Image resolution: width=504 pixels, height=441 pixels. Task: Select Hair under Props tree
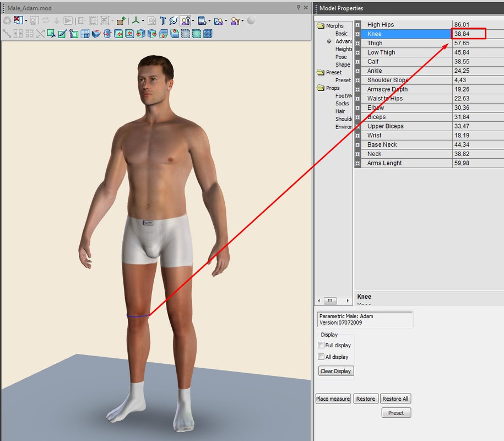click(x=340, y=111)
